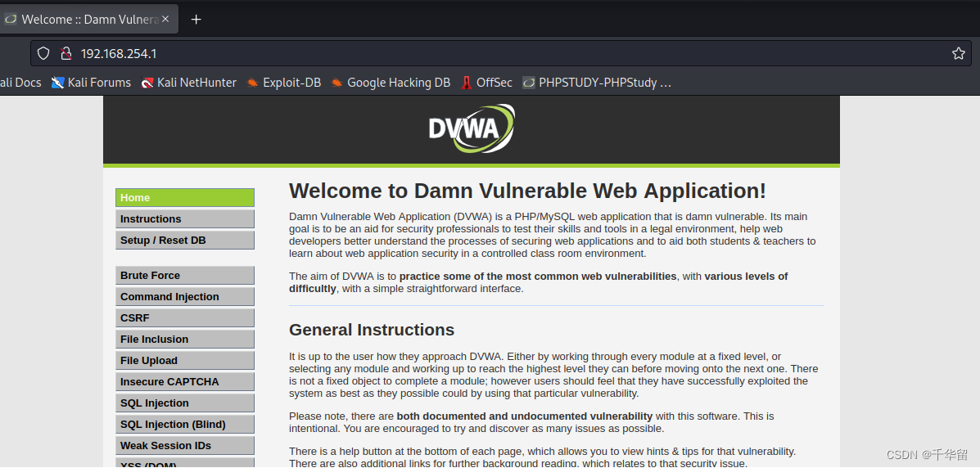Click the PHPSTUDY bookmark favicon
The height and width of the screenshot is (468, 980).
tap(529, 83)
